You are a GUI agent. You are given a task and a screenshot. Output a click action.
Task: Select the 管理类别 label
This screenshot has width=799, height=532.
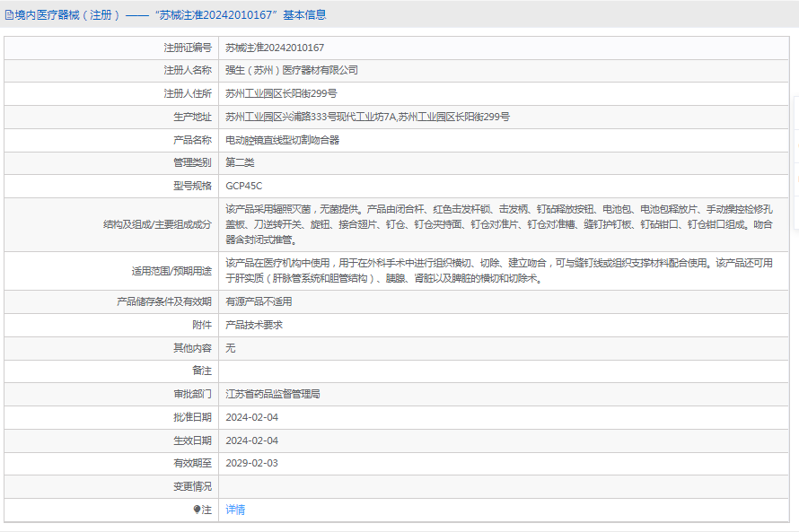coord(192,162)
